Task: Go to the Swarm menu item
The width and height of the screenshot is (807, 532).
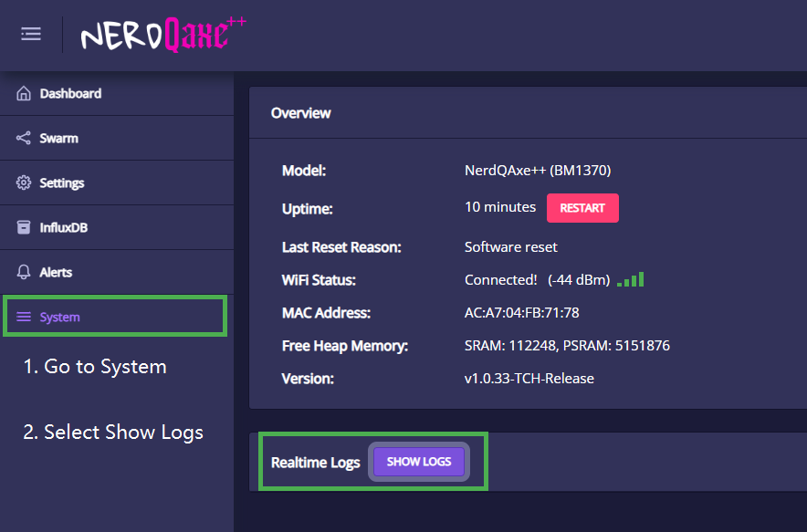Action: [58, 139]
